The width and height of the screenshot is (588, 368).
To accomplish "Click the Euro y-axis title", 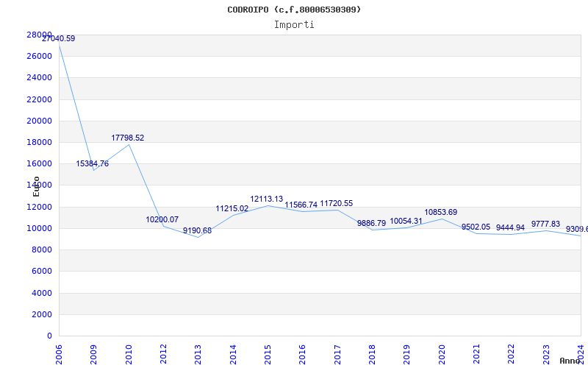I will coord(36,186).
